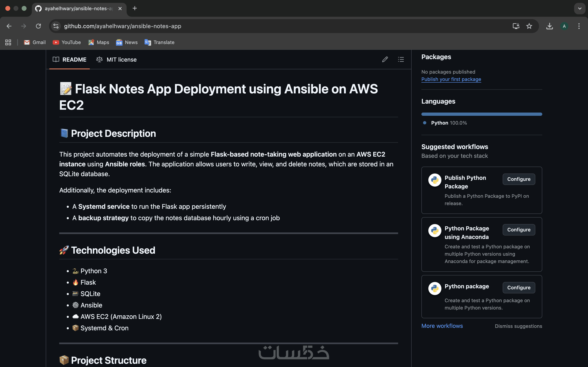
Task: Bookmark this page with star icon
Action: point(529,26)
